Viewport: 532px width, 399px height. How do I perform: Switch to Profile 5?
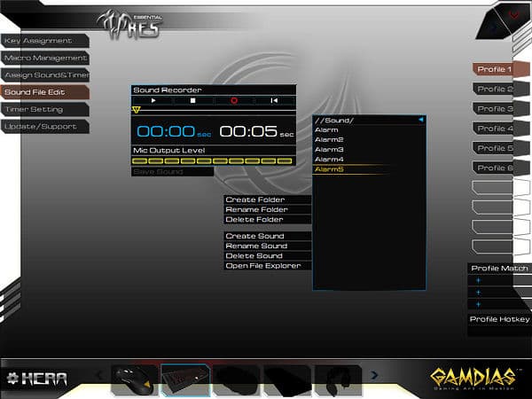tap(500, 148)
